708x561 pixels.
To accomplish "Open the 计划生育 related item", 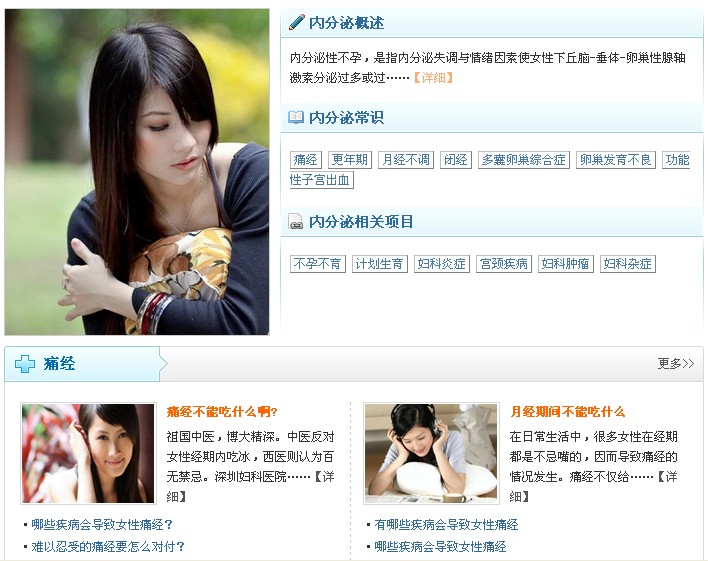I will tap(380, 264).
